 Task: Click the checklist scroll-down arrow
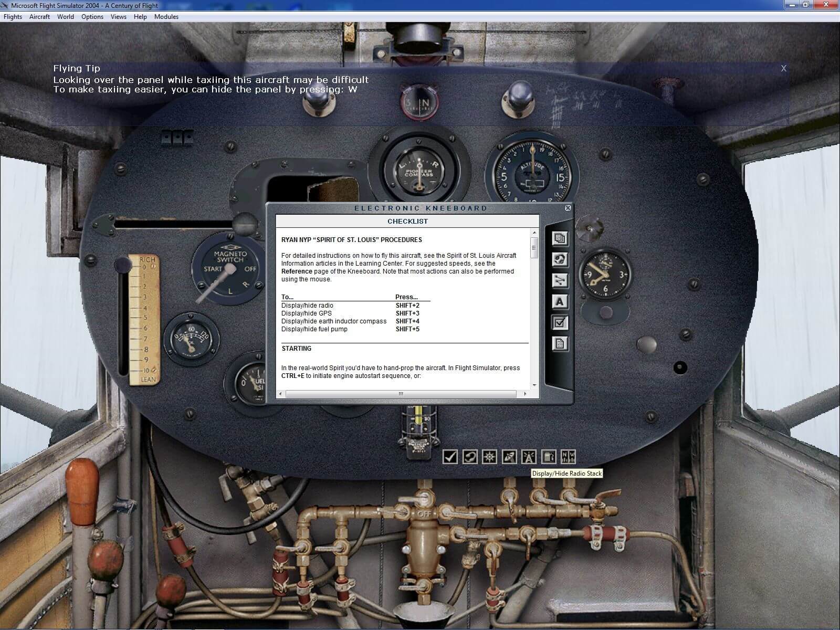(x=534, y=385)
